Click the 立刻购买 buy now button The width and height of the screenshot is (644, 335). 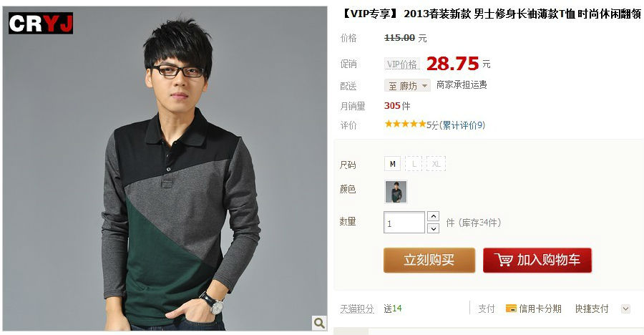[429, 260]
